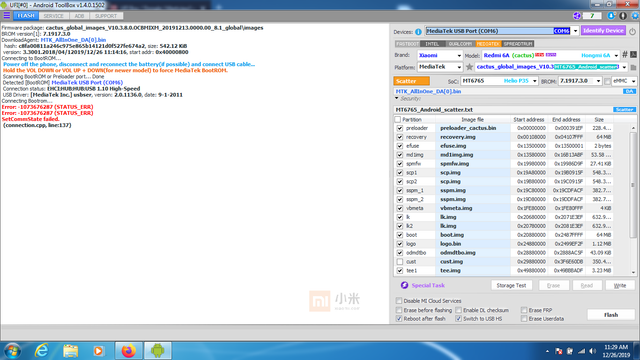Open the BROM version dropdown

[598, 81]
